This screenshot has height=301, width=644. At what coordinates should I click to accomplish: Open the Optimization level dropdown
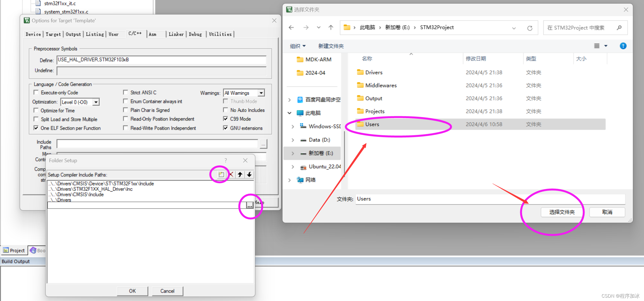[96, 102]
